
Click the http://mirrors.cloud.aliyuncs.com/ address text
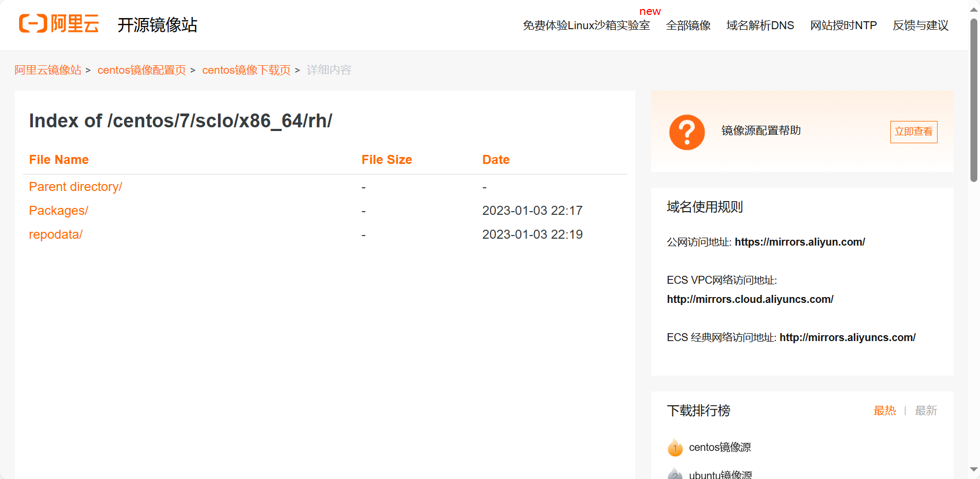click(750, 299)
